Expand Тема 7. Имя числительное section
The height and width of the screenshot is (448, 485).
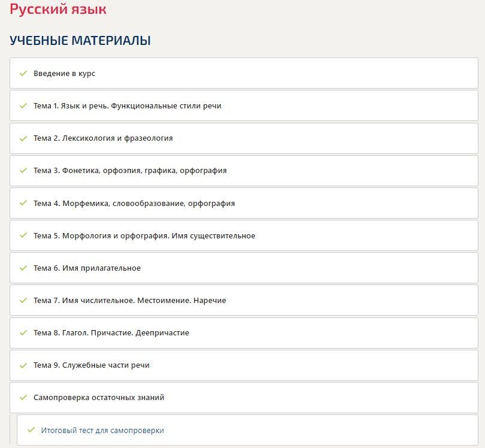click(x=244, y=301)
